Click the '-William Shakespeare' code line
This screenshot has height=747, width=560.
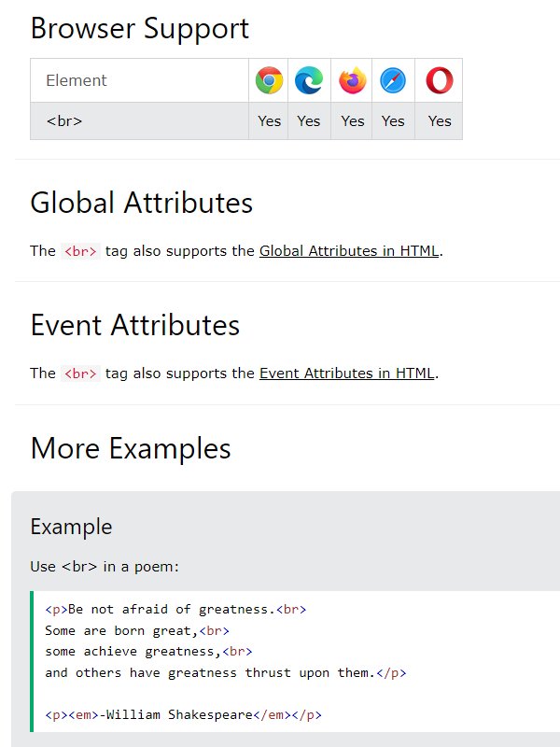click(183, 714)
